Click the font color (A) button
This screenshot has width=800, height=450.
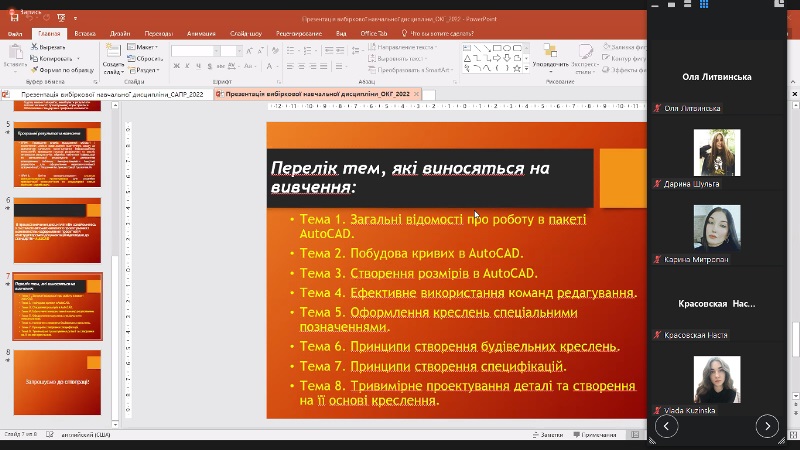tap(269, 66)
